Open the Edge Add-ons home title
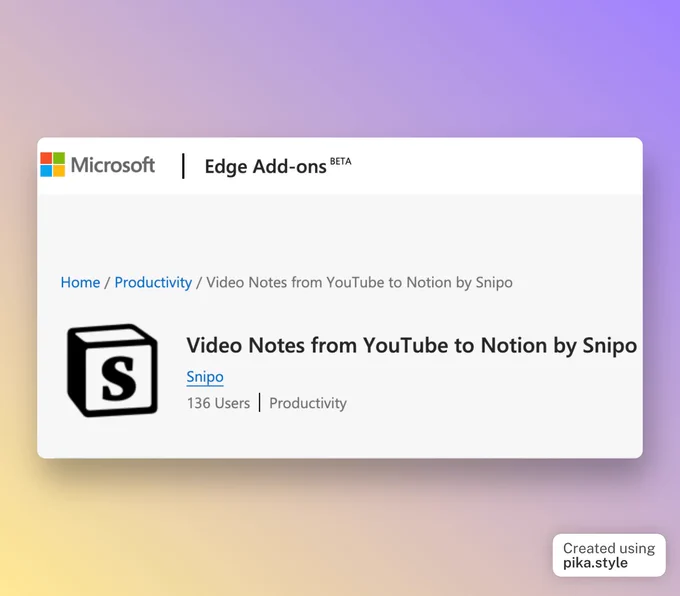 (265, 167)
